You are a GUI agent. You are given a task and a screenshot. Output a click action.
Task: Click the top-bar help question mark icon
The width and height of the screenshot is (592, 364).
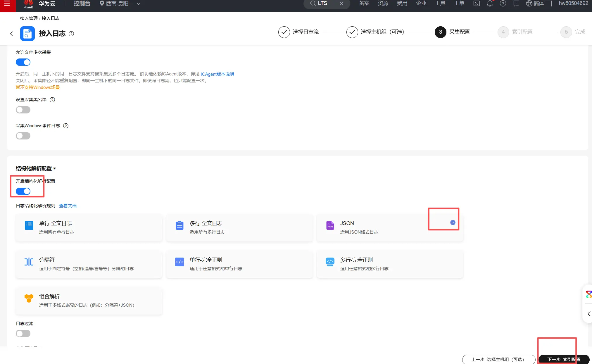(x=503, y=4)
